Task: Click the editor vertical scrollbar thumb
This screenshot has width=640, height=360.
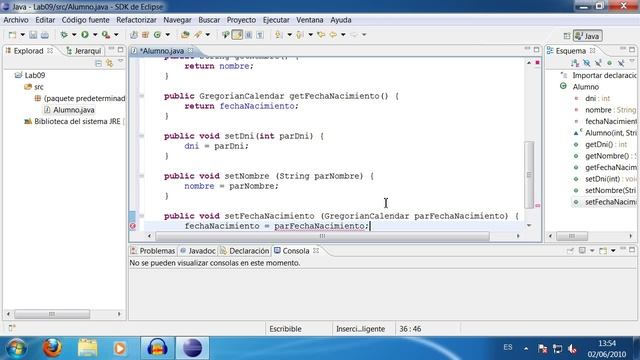Action: click(x=529, y=175)
